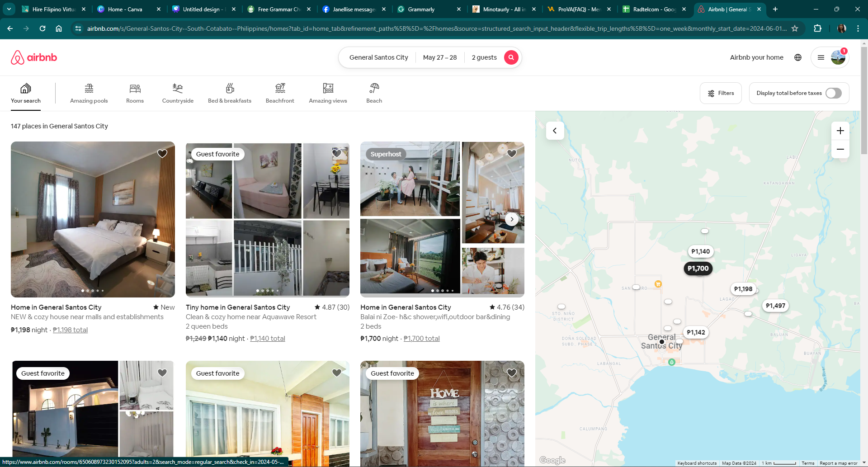868x467 pixels.
Task: Click the ₱1,142 map price marker
Action: coord(696,332)
